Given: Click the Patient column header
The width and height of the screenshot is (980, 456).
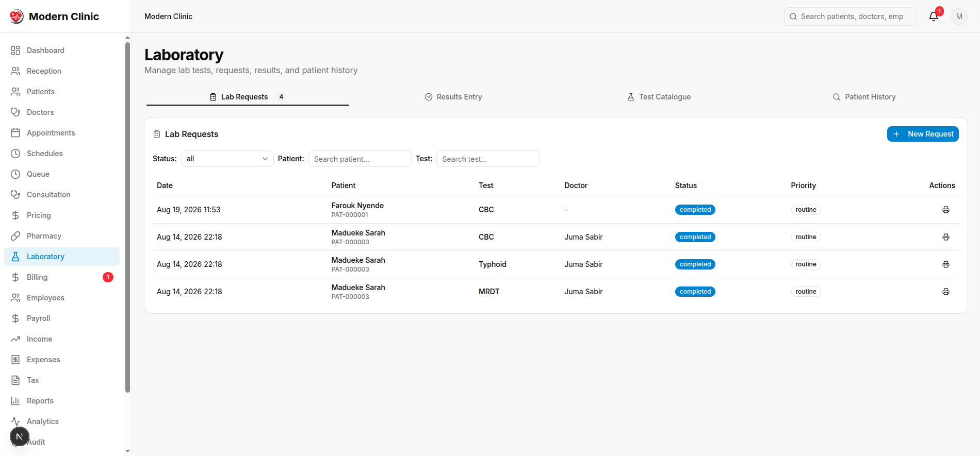Looking at the screenshot, I should [x=344, y=185].
